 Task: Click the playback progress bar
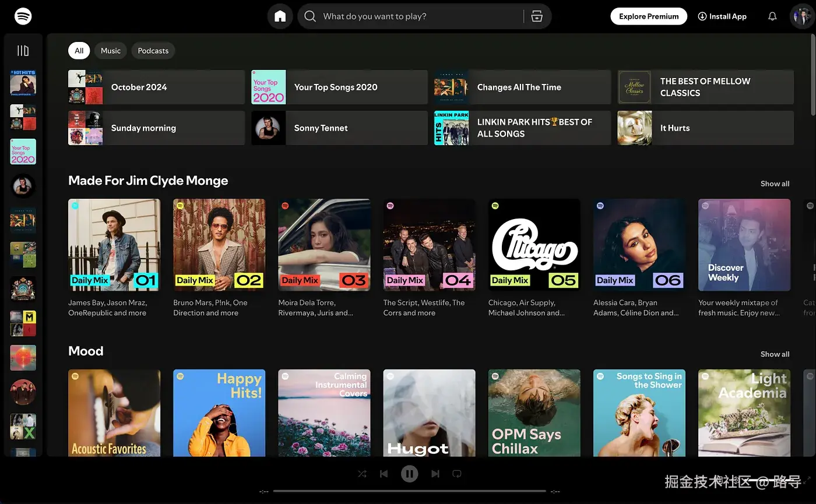pyautogui.click(x=410, y=491)
